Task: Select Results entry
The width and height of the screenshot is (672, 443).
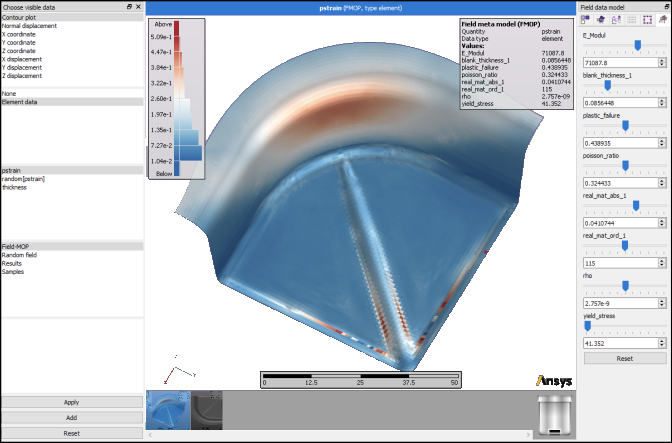Action: (72, 263)
